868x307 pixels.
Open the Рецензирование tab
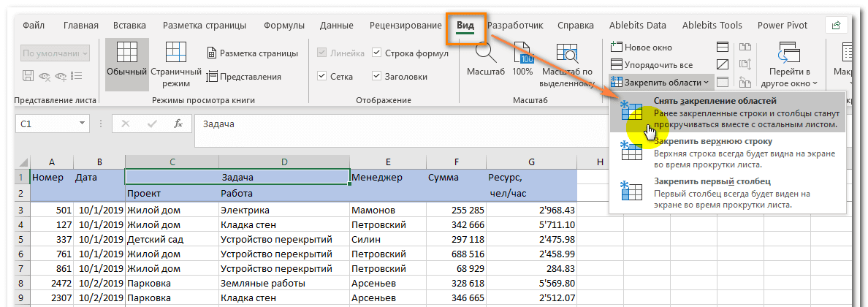(x=406, y=25)
